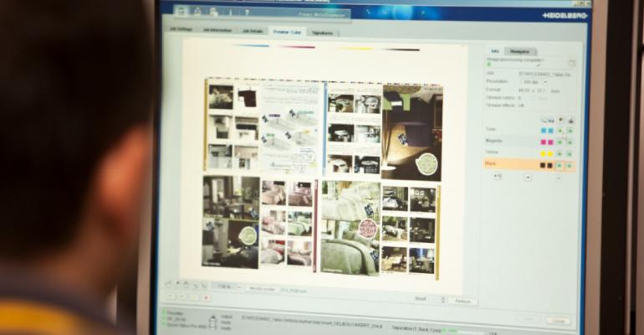Click the dark bedroom page at top right
This screenshot has width=644, height=335.
(x=412, y=133)
